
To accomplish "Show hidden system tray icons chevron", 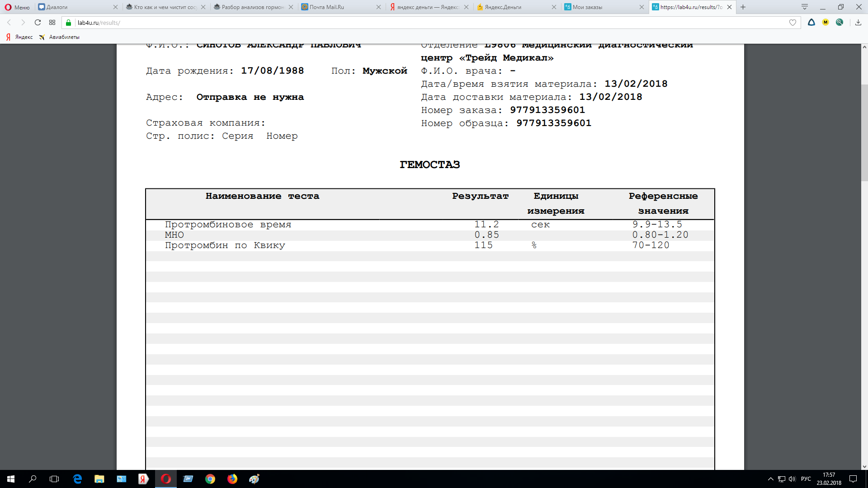I will (771, 479).
